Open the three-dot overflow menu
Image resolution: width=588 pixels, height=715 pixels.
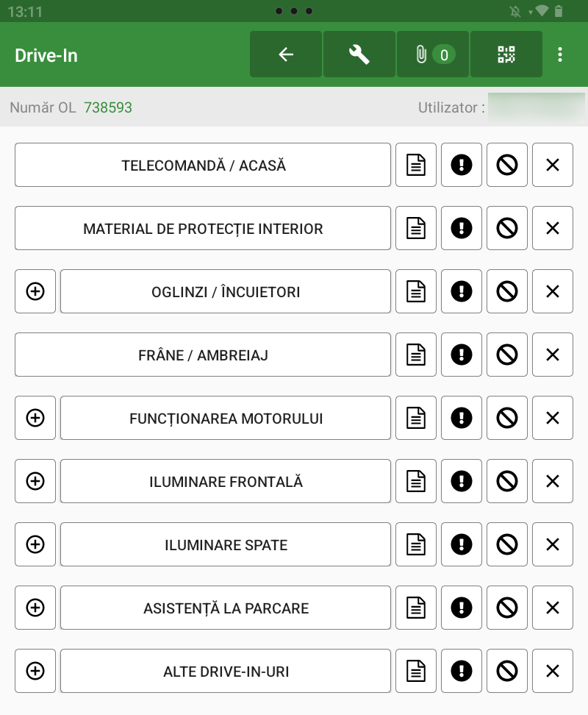[x=560, y=54]
